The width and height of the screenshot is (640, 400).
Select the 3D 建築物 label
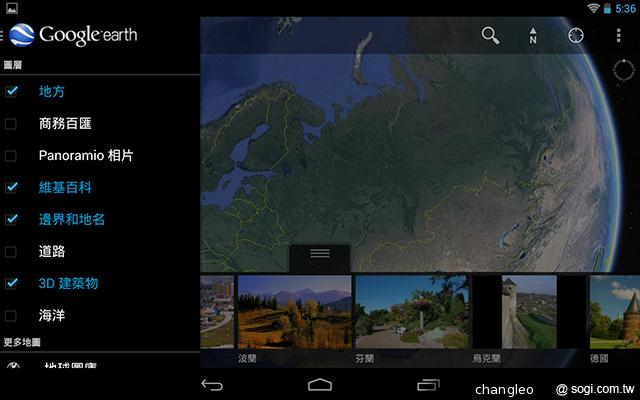[68, 283]
